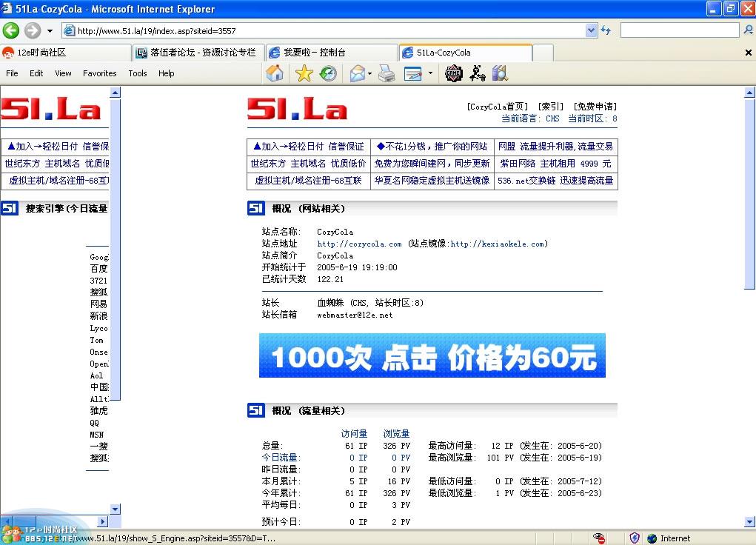Open the Edit page dropdown arrow

click(430, 73)
